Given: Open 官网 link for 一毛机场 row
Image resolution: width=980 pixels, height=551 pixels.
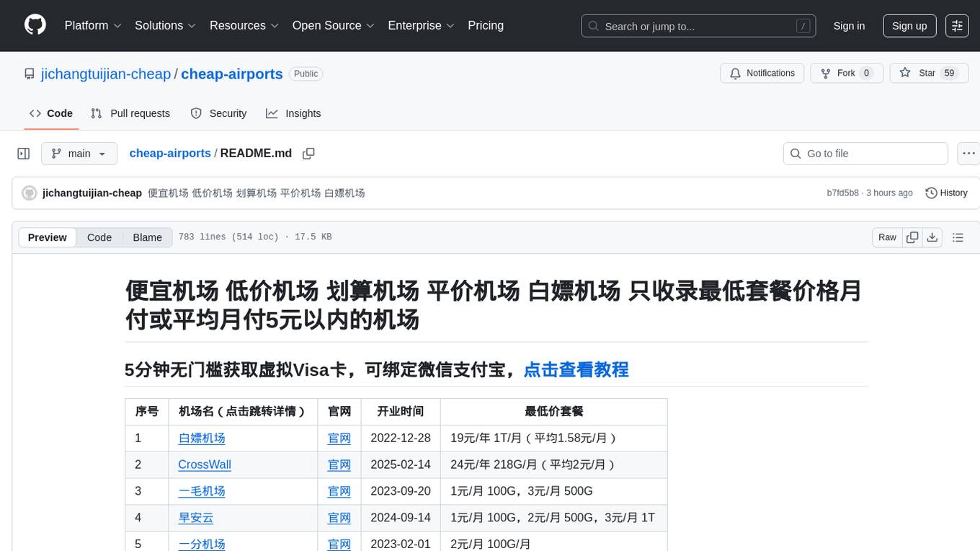Looking at the screenshot, I should [x=339, y=491].
